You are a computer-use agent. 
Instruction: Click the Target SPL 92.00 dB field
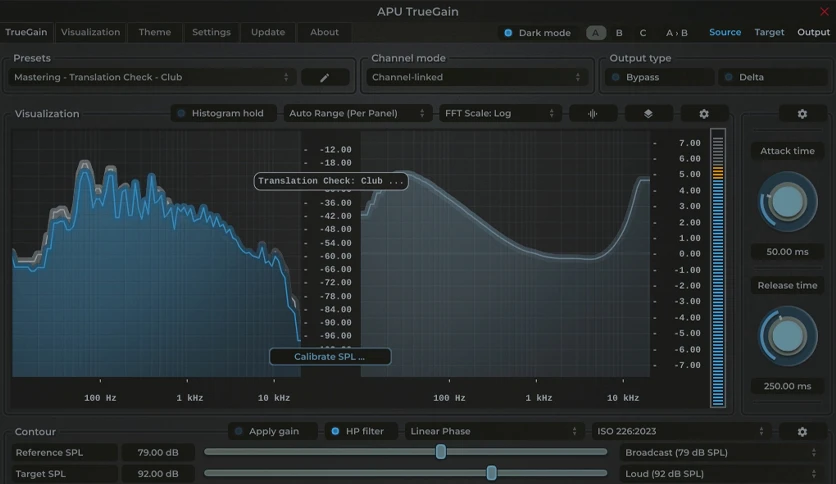[158, 474]
